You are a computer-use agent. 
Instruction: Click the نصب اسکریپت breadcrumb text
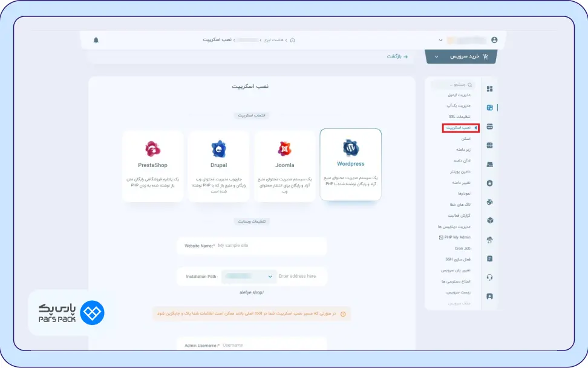coord(217,40)
